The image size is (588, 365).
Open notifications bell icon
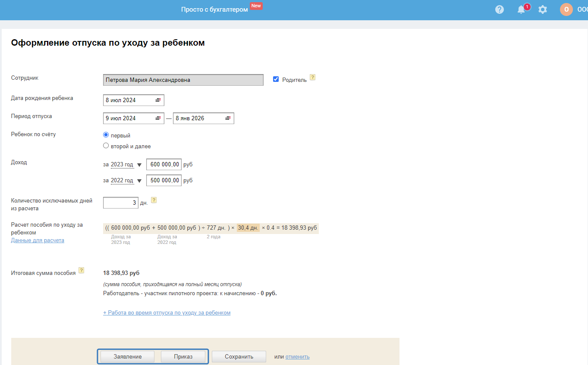point(522,9)
